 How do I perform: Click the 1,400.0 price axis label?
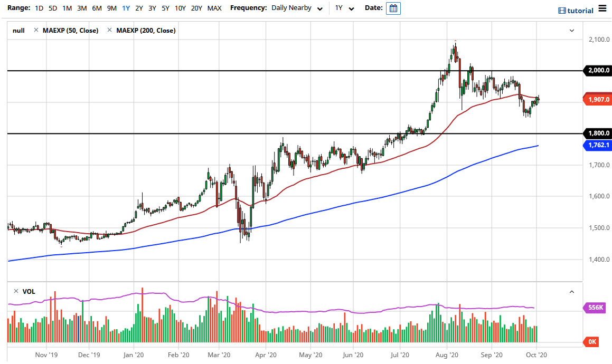599,260
